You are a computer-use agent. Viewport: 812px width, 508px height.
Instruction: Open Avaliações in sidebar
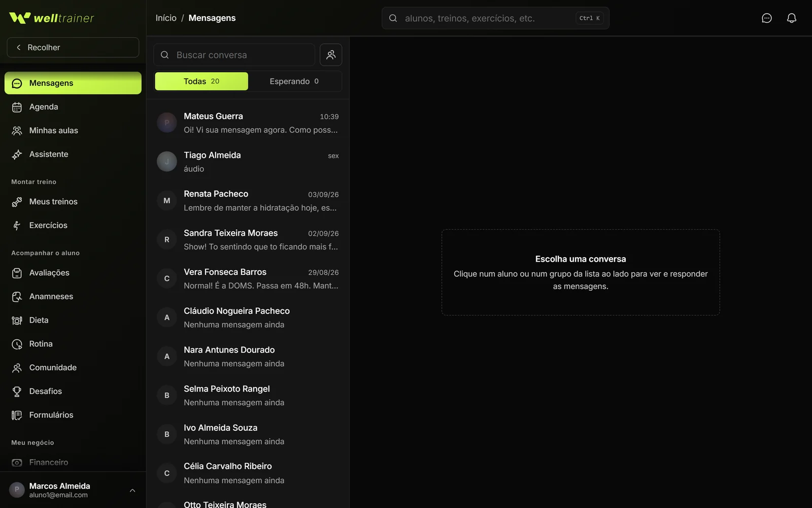[73, 273]
